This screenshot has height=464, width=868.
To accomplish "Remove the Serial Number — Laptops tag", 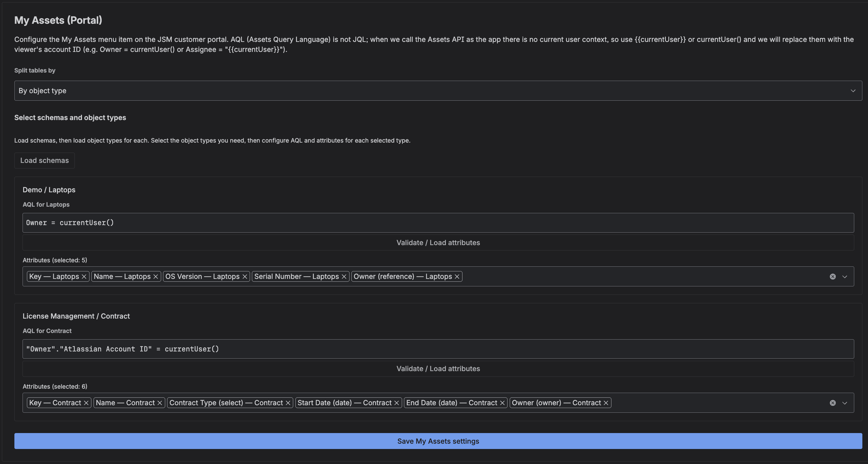I will [344, 276].
